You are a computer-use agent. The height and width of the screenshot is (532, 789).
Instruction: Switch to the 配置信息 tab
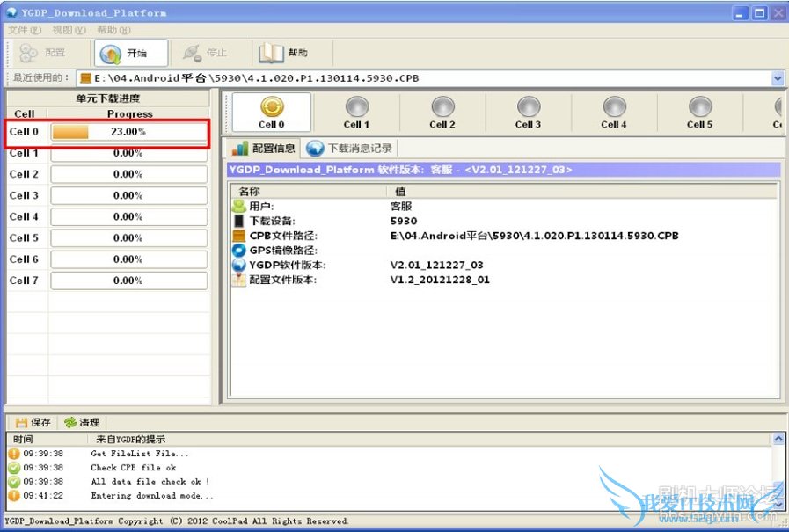pos(263,149)
